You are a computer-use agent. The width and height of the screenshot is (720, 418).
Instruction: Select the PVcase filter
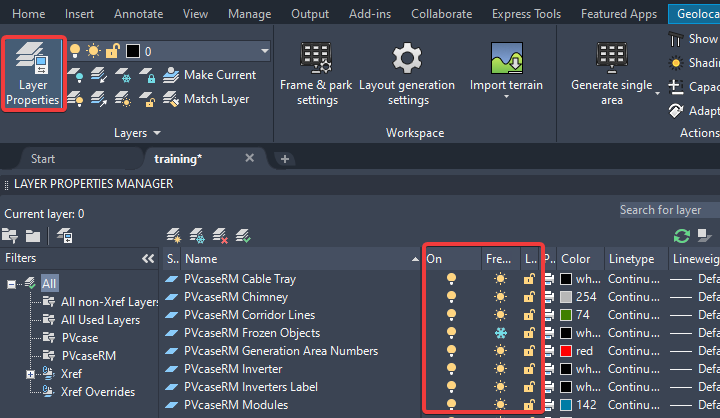tap(80, 338)
